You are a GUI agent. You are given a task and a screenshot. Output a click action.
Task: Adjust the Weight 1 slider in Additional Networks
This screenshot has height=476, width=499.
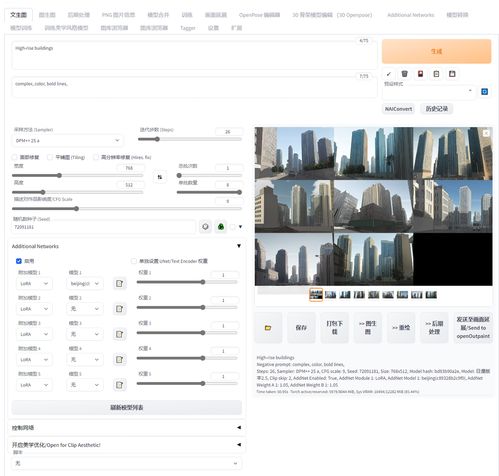pyautogui.click(x=187, y=282)
